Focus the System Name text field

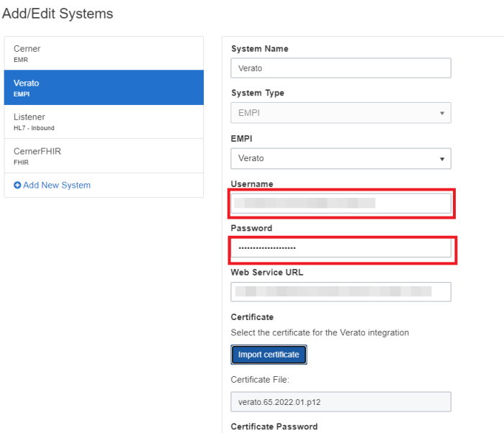point(341,68)
